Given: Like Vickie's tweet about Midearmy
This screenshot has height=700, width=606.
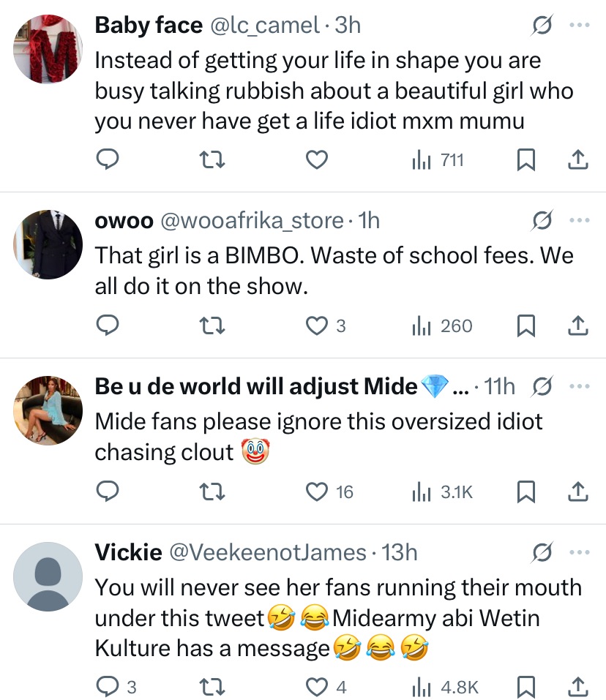Looking at the screenshot, I should coord(315,687).
